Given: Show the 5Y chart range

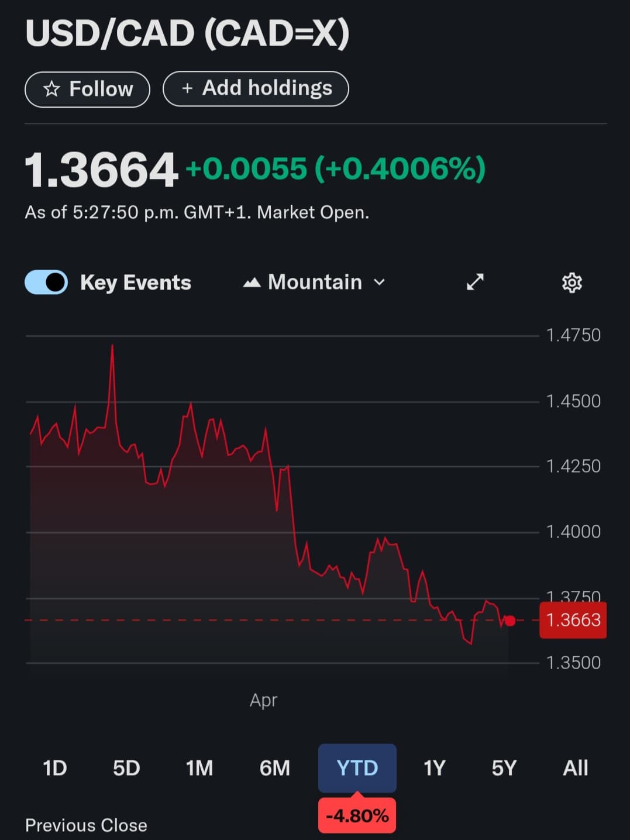Looking at the screenshot, I should [x=504, y=768].
